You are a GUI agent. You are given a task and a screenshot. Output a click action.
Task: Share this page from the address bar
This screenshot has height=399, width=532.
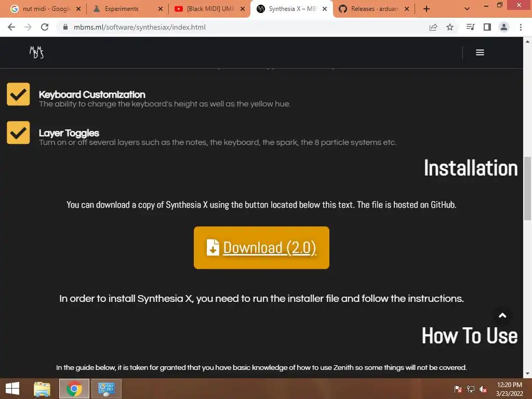point(433,27)
